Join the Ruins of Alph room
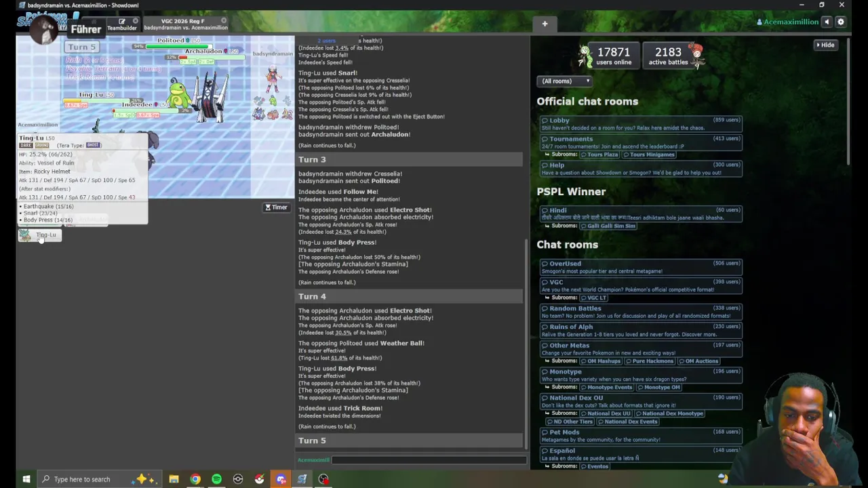Viewport: 868px width, 488px height. (641, 330)
